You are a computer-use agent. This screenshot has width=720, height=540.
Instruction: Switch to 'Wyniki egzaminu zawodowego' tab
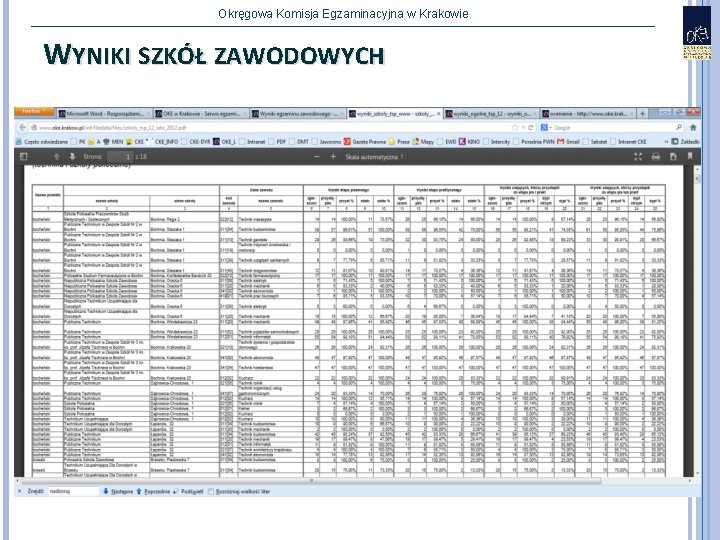(298, 113)
